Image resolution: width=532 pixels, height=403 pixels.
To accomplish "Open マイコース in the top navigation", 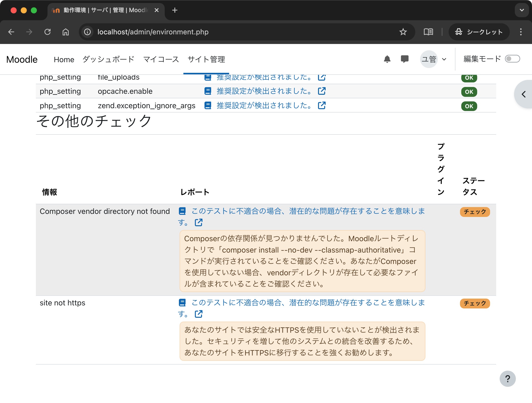I will (x=161, y=59).
